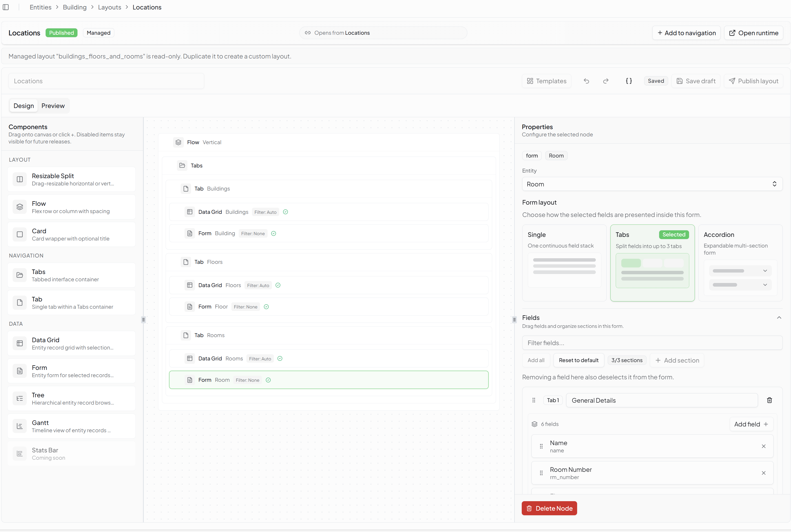Choose the Tabs form layout card
This screenshot has height=532, width=791.
tap(652, 263)
